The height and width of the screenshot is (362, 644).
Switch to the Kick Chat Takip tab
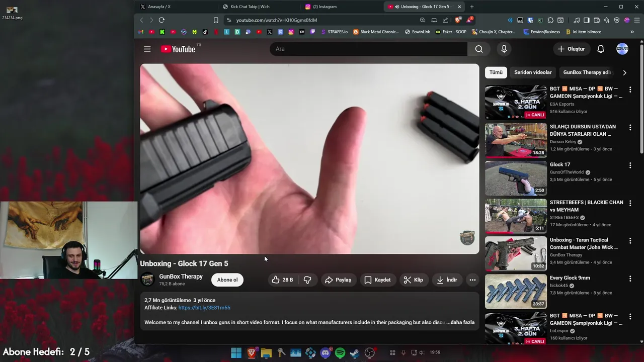pos(259,7)
